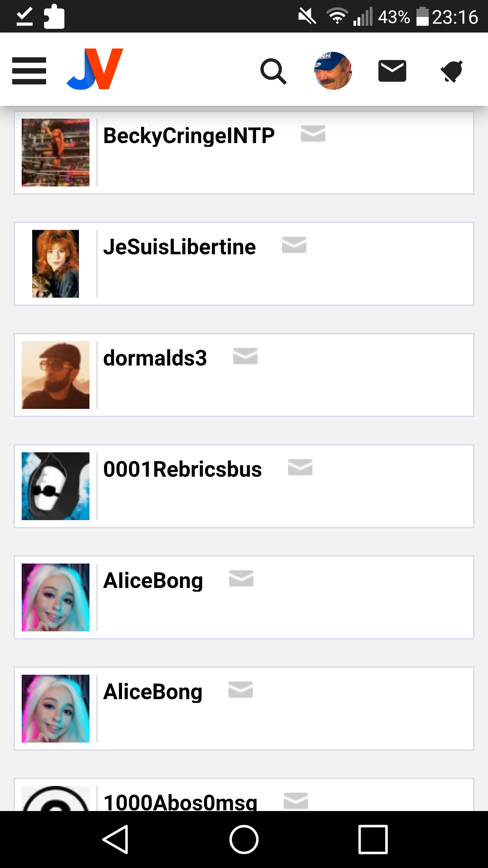
Task: Tap the JV site logo
Action: click(95, 69)
